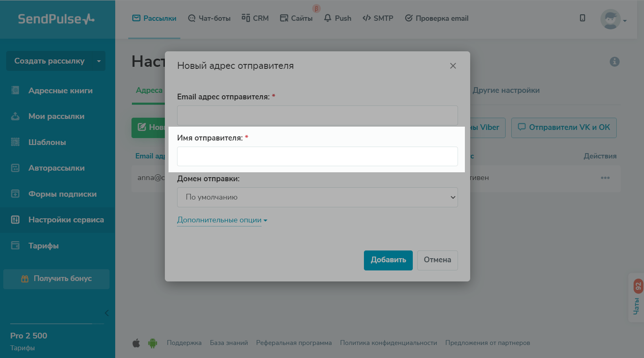Click the Добавить button

pyautogui.click(x=388, y=260)
